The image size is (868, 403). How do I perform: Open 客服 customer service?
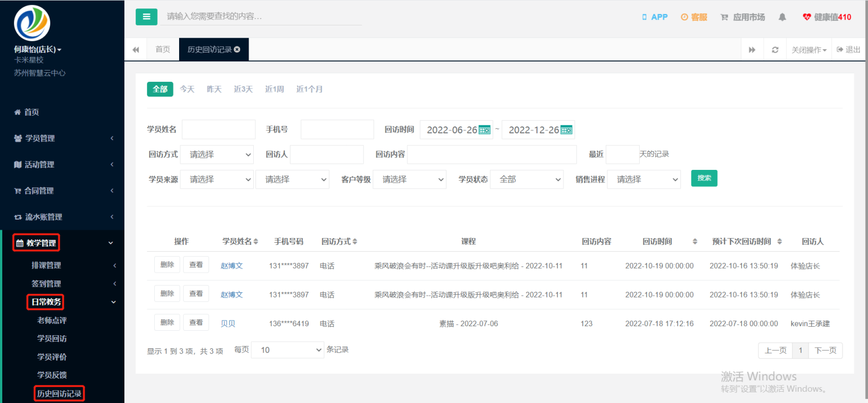[x=694, y=17]
